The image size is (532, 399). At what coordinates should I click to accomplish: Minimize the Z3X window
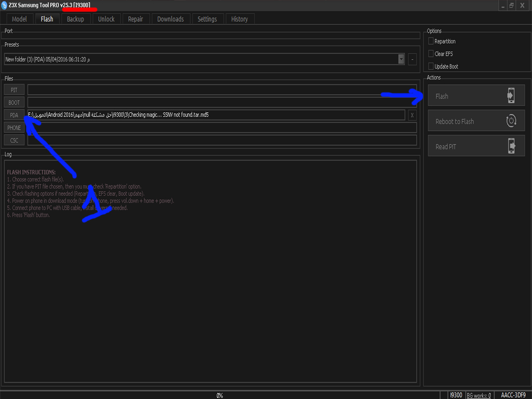503,5
